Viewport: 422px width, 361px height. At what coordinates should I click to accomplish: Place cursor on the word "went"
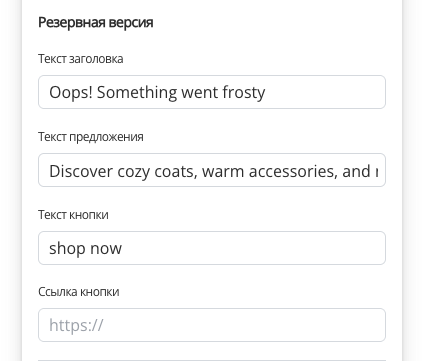pyautogui.click(x=200, y=93)
